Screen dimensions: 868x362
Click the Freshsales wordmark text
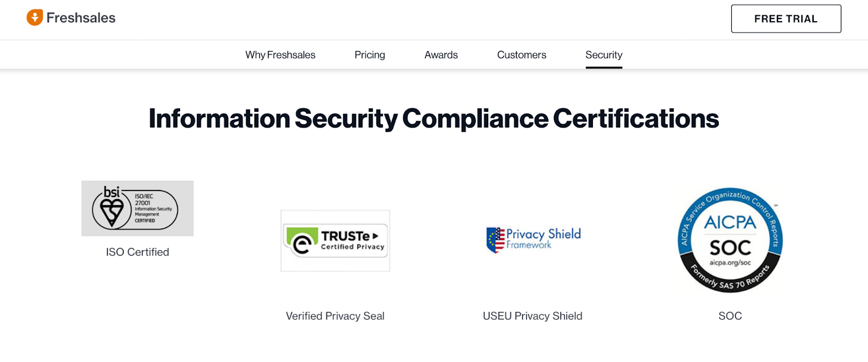coord(81,18)
